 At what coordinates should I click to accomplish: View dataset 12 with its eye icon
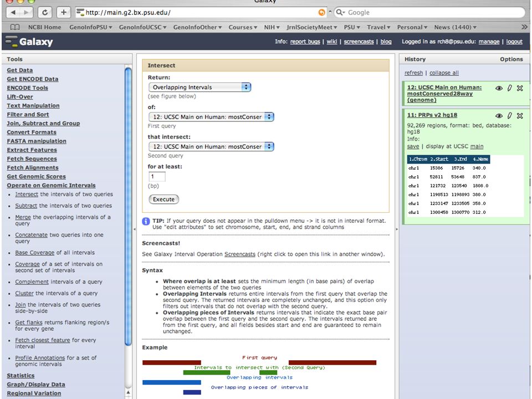click(x=498, y=88)
